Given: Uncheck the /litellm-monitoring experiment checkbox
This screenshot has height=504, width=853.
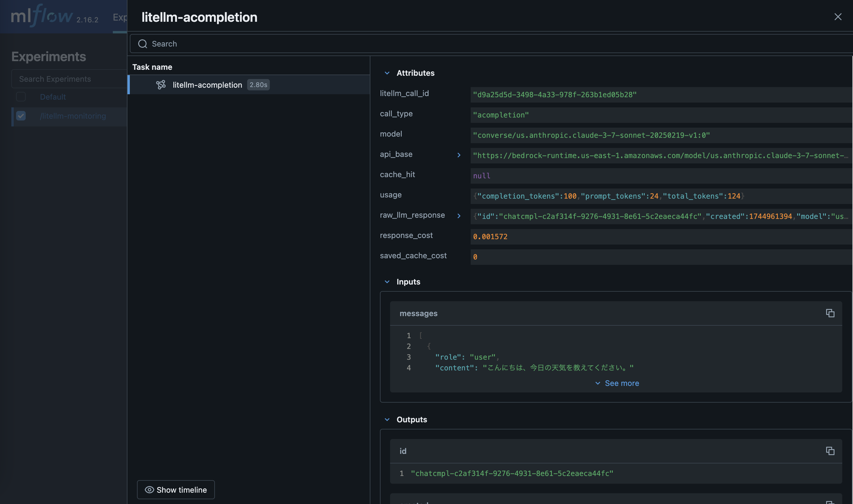Looking at the screenshot, I should click(x=21, y=116).
